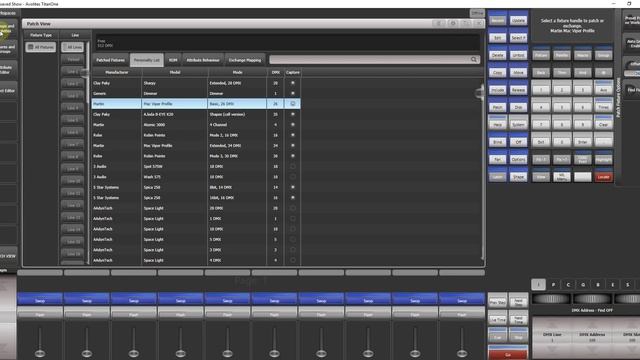Toggle Capture for Clay Paky Sharpy row
This screenshot has height=360, width=640.
tap(293, 83)
